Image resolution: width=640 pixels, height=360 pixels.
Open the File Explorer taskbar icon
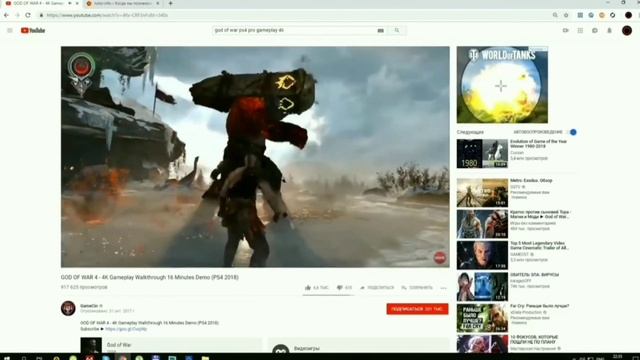205,358
